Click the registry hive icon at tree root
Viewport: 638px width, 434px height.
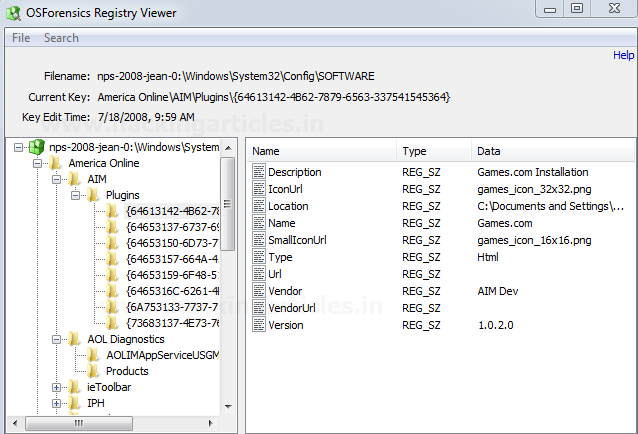tap(37, 147)
